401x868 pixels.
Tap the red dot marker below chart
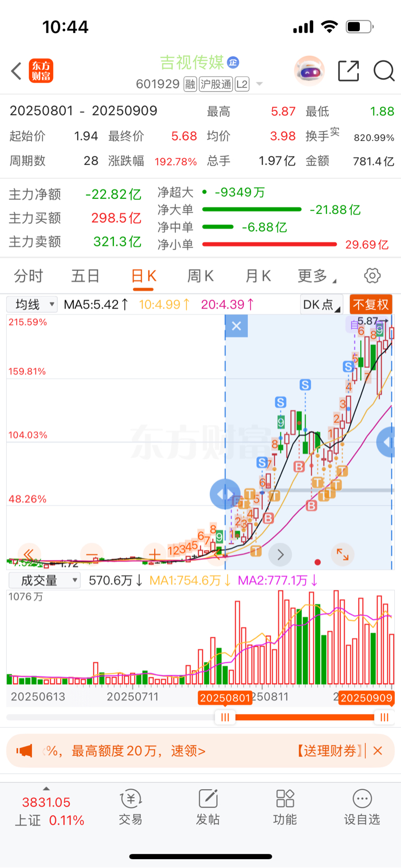[x=317, y=562]
